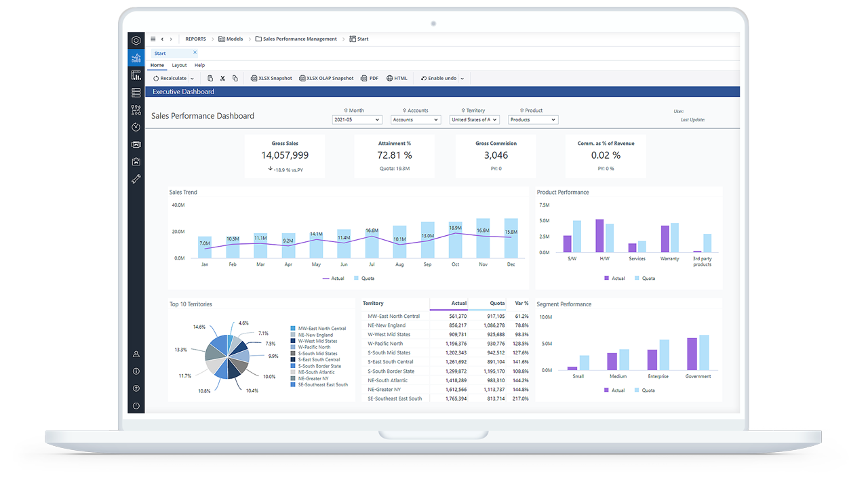Select the SE-Southeast East South table row
This screenshot has width=868, height=488.
pos(446,399)
